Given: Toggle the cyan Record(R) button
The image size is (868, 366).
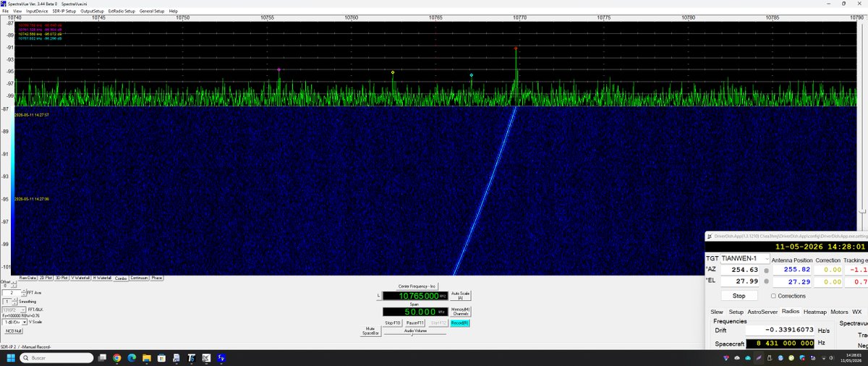Looking at the screenshot, I should click(x=460, y=323).
